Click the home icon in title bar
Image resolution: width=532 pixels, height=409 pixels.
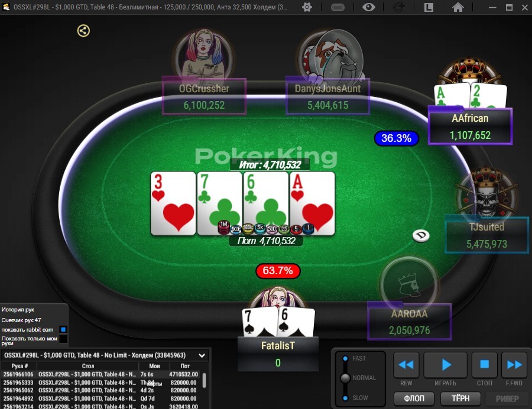pos(458,7)
